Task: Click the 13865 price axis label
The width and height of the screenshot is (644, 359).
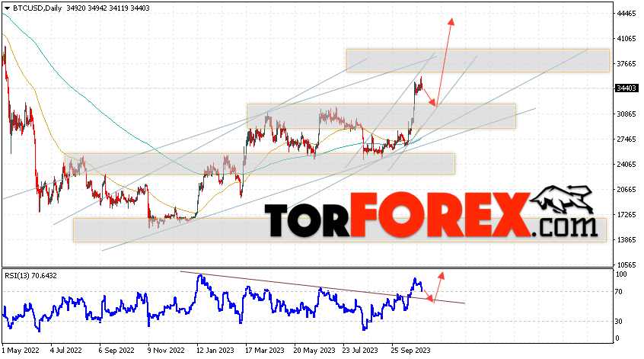Action: point(626,240)
